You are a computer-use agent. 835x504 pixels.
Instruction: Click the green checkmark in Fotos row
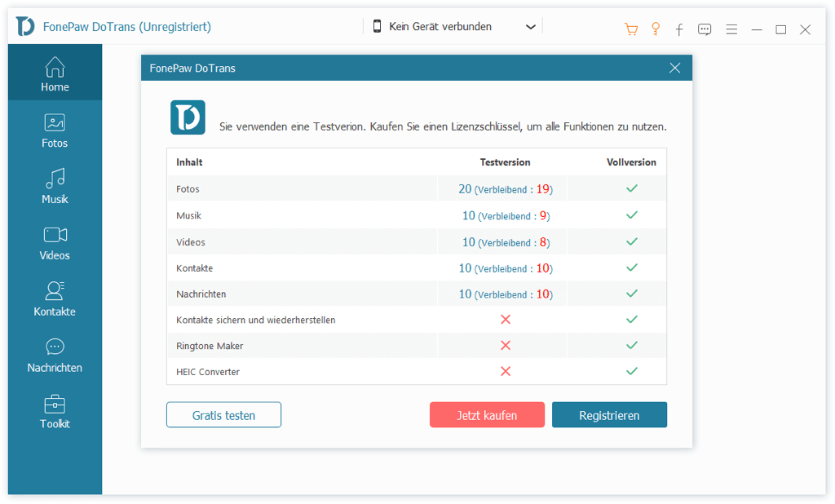click(632, 188)
